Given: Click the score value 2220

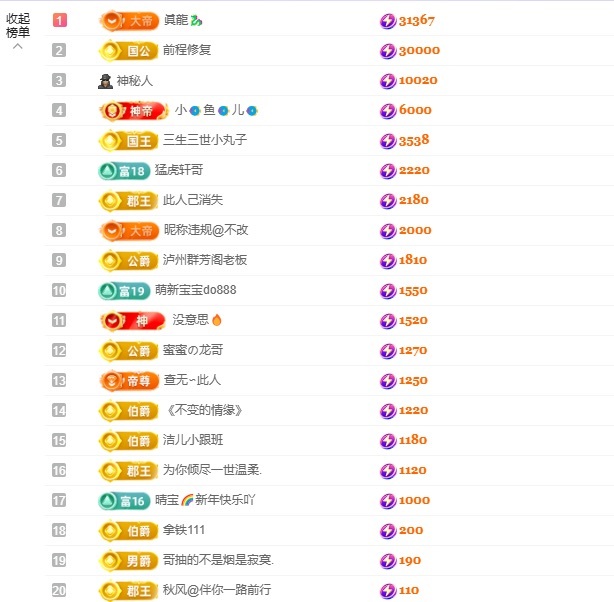Looking at the screenshot, I should pyautogui.click(x=414, y=171).
